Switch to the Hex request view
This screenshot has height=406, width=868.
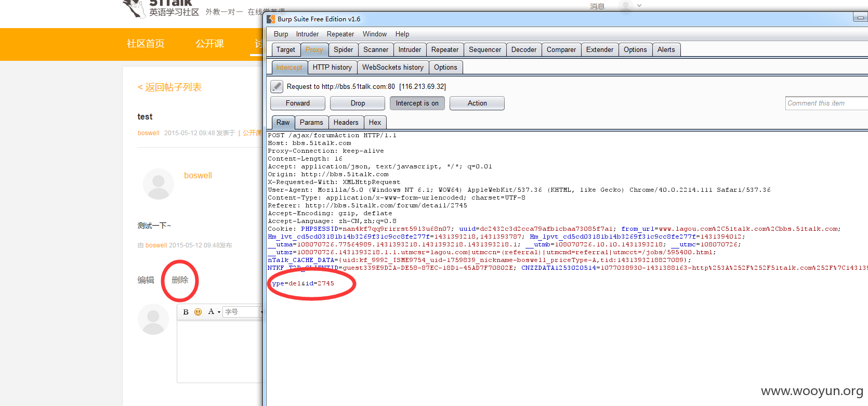[x=375, y=122]
